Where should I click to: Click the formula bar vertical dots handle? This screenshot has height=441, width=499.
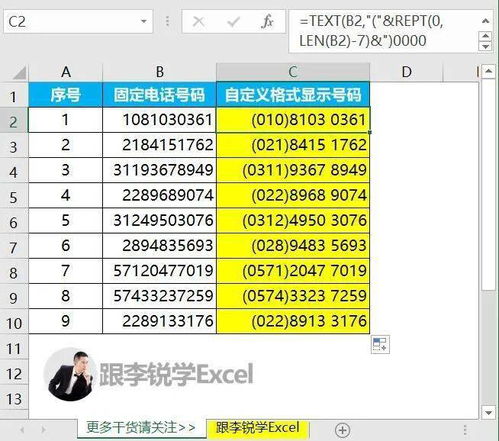[x=167, y=22]
